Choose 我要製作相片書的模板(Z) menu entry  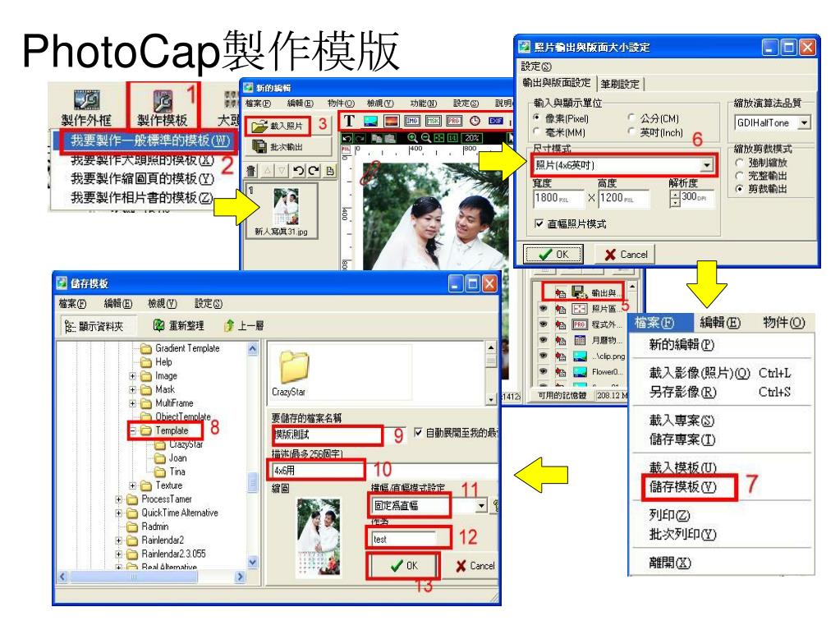click(x=143, y=198)
